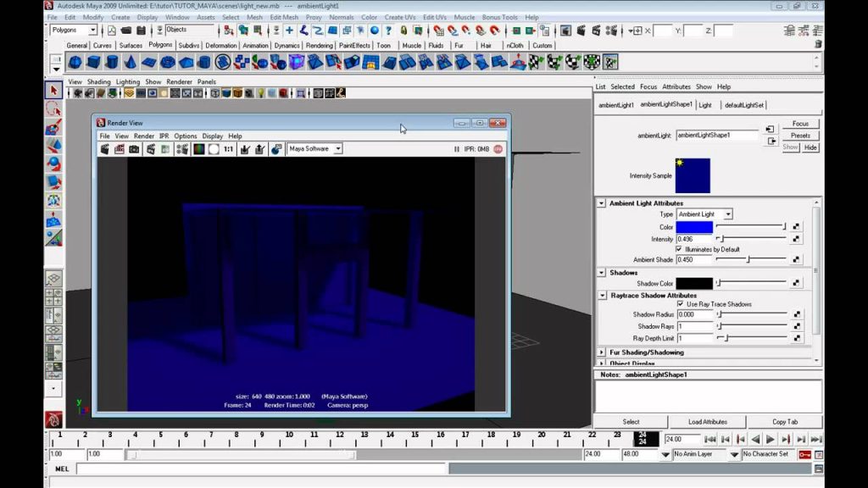The width and height of the screenshot is (868, 488).
Task: Switch to ambientLight1 attribute tab
Action: 616,104
